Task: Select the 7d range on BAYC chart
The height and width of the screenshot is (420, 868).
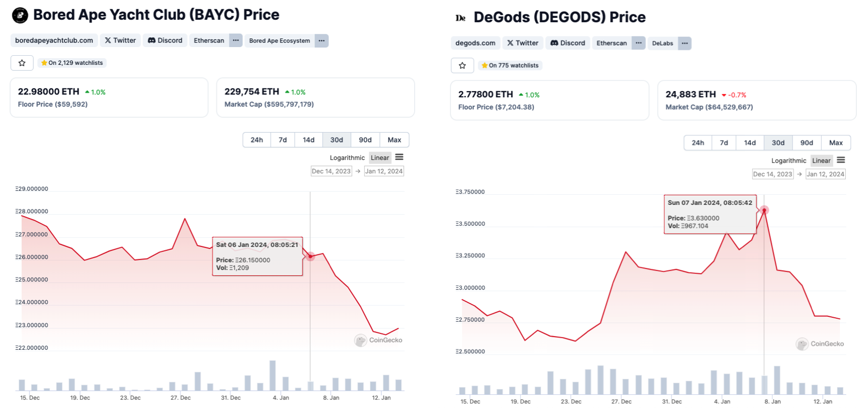Action: pyautogui.click(x=283, y=140)
